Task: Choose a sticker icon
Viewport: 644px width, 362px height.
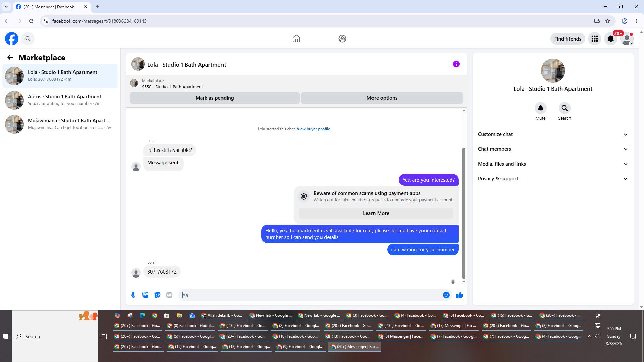Action: [157, 295]
